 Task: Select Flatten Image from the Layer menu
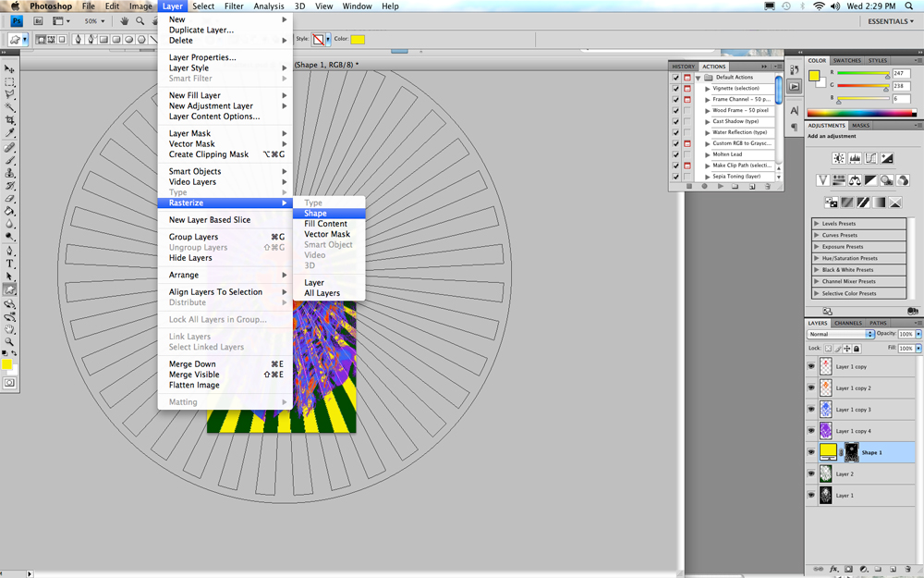(x=194, y=385)
